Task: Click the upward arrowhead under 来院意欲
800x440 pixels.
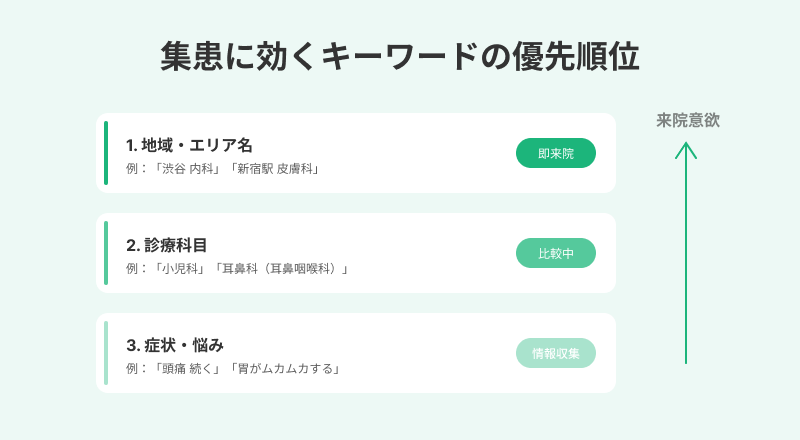Action: (x=686, y=148)
